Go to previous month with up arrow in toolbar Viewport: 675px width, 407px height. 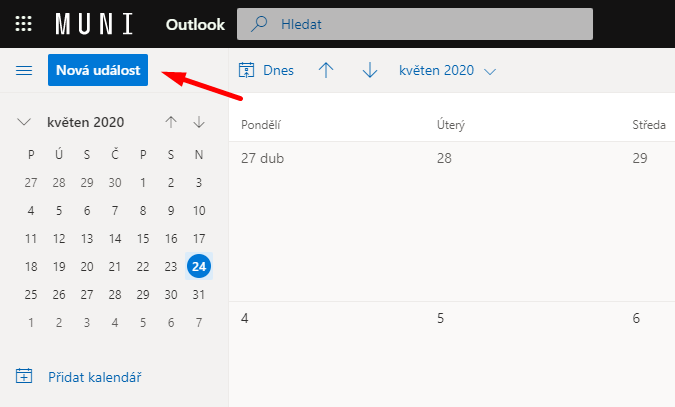(326, 71)
